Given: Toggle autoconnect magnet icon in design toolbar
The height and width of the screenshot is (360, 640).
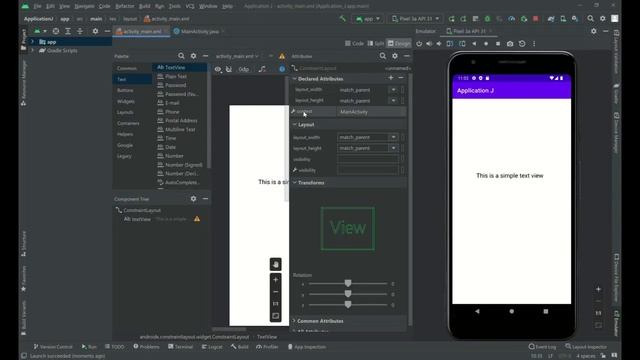Looking at the screenshot, I should pyautogui.click(x=229, y=69).
